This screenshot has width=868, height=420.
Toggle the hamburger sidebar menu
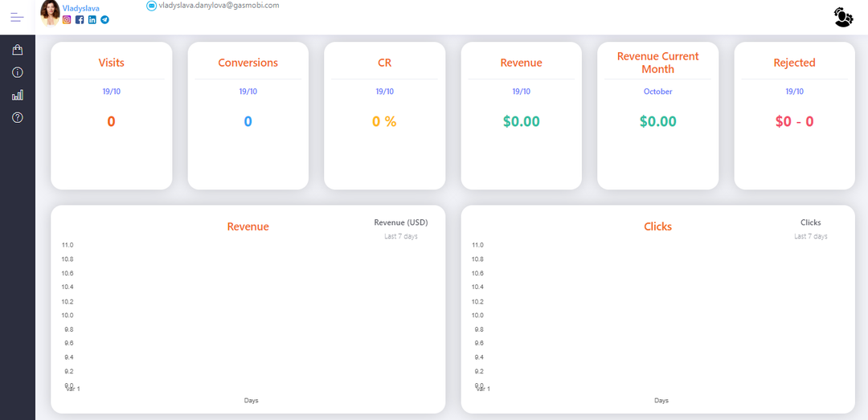(17, 18)
